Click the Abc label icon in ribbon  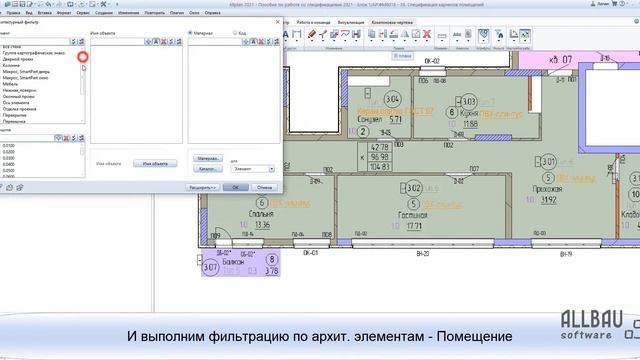pos(457,35)
